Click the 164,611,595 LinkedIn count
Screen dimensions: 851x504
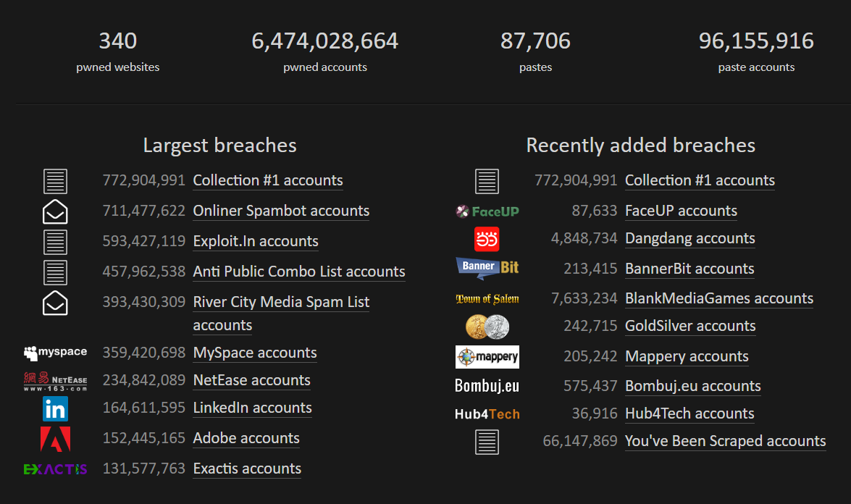(144, 408)
